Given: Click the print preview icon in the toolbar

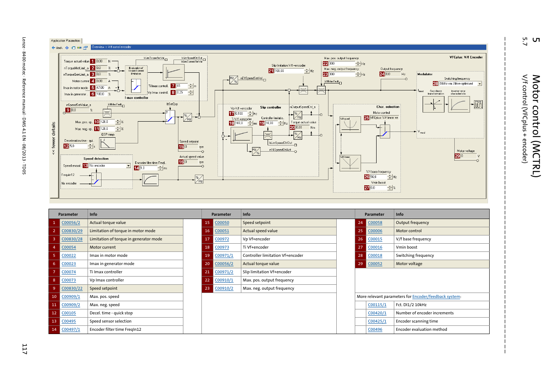Looking at the screenshot, I should (x=85, y=48).
